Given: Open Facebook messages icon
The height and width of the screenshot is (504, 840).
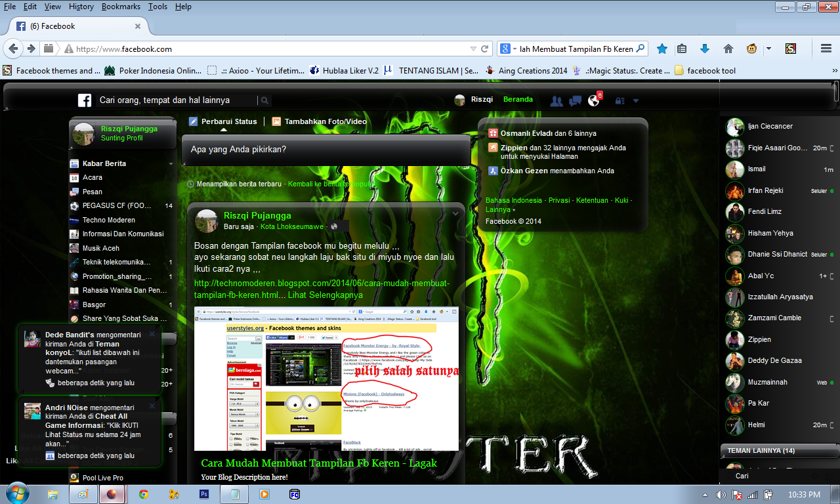Looking at the screenshot, I should click(576, 100).
